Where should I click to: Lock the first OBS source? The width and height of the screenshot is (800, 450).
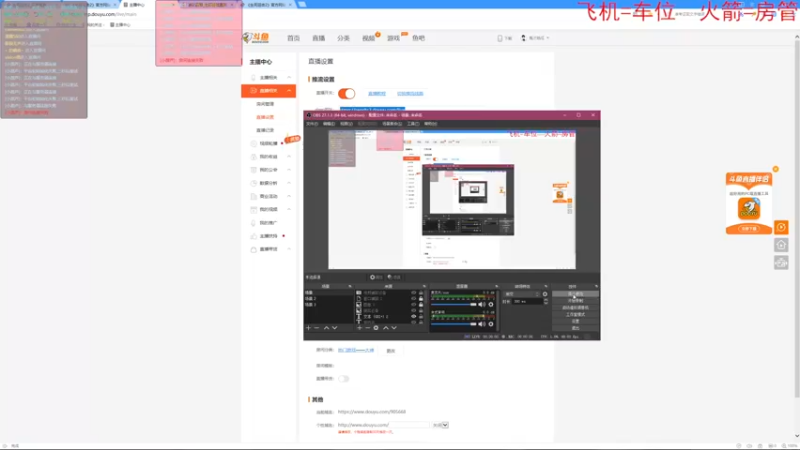point(421,293)
